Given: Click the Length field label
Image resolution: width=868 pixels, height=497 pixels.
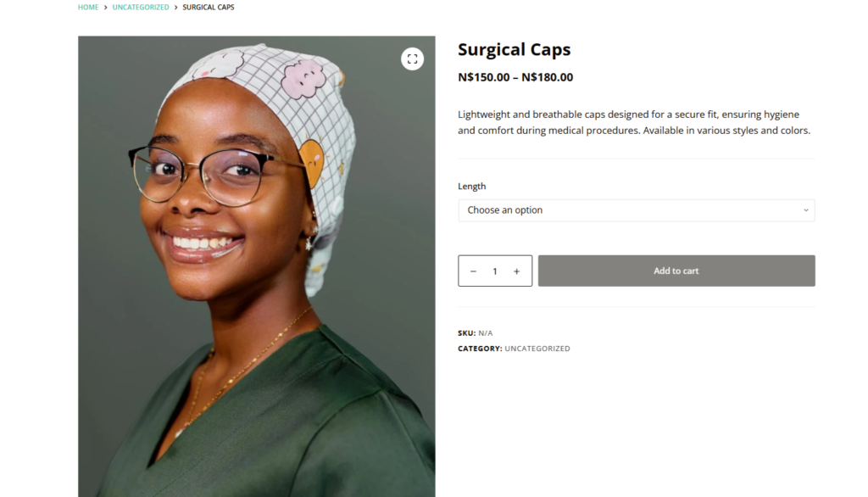Looking at the screenshot, I should 471,187.
